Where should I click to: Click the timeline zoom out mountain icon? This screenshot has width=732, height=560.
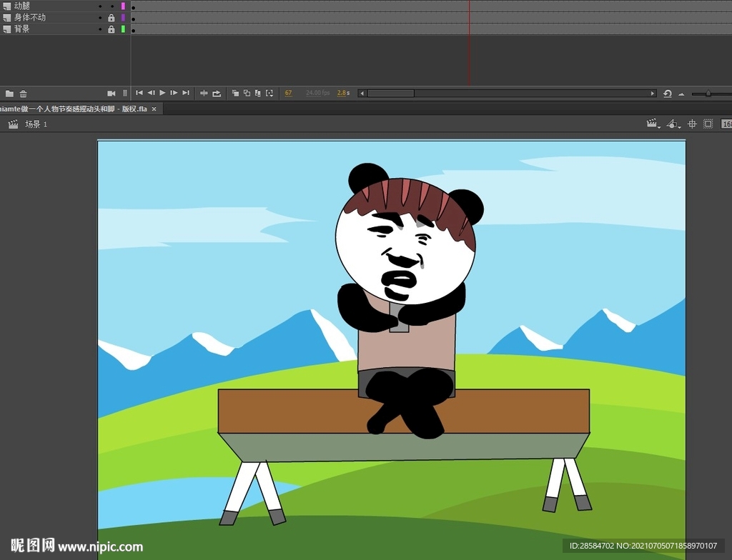(681, 94)
